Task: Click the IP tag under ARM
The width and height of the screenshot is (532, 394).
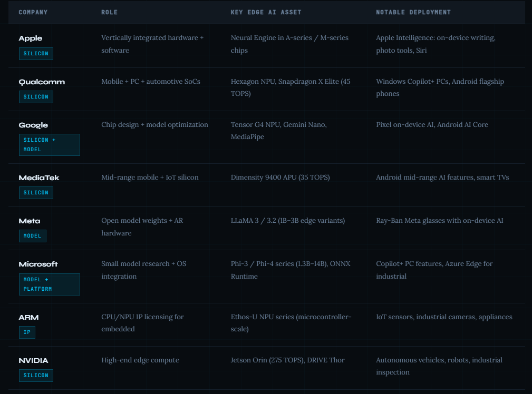Action: [x=27, y=332]
